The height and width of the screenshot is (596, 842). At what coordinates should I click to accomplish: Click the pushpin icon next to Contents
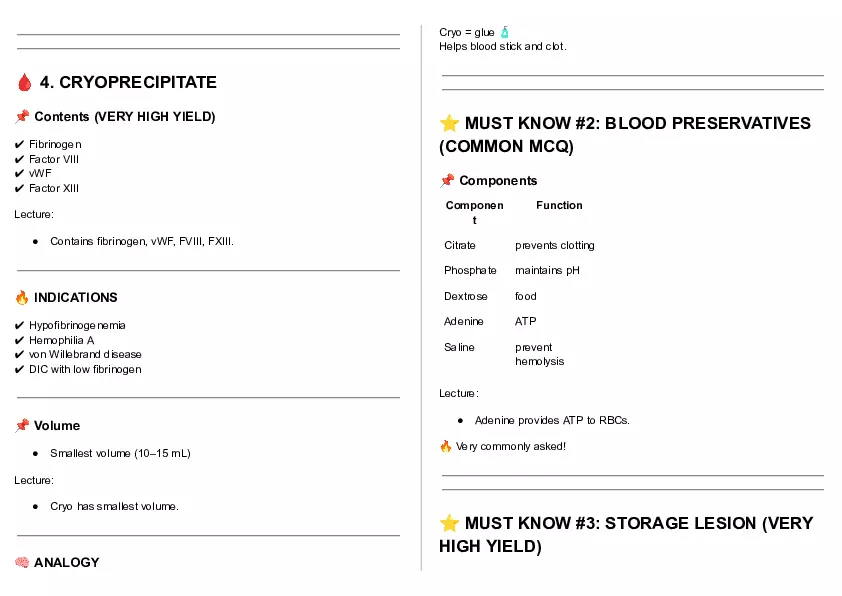tap(22, 117)
